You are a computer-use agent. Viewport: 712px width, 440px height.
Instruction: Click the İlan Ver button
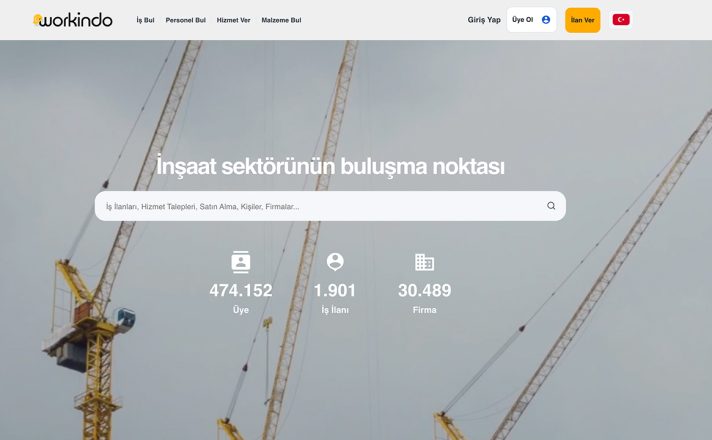[583, 20]
